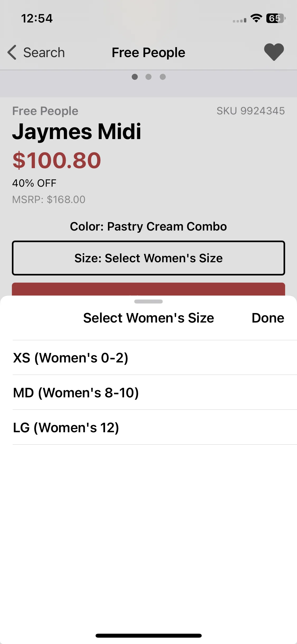The height and width of the screenshot is (644, 297).
Task: Tap the Color: Pastry Cream Combo label
Action: (148, 227)
